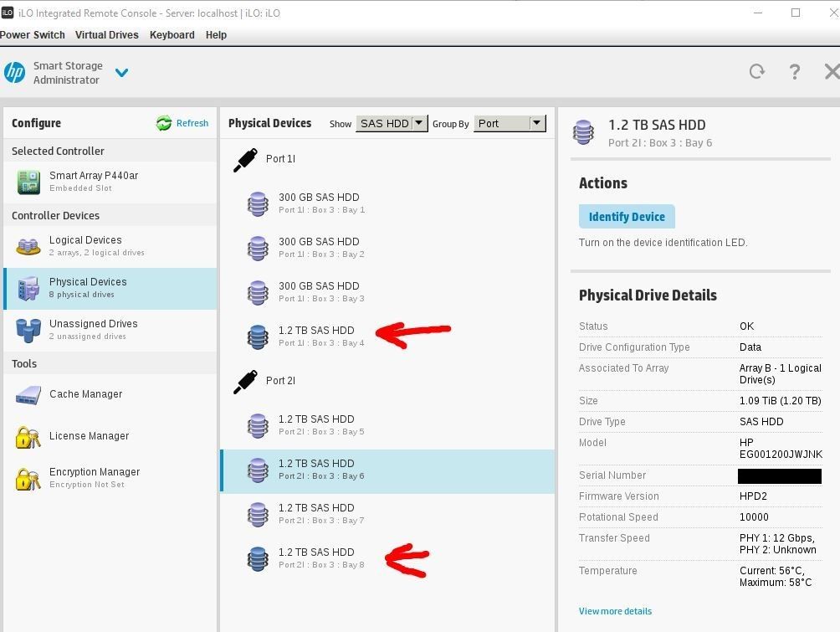Screen dimensions: 840x632
Task: Click the iLO window title icon
Action: pos(7,13)
